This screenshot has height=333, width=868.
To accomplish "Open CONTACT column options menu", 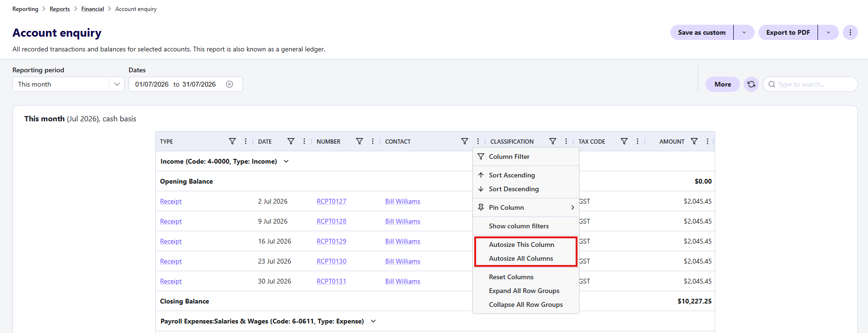I will point(478,141).
